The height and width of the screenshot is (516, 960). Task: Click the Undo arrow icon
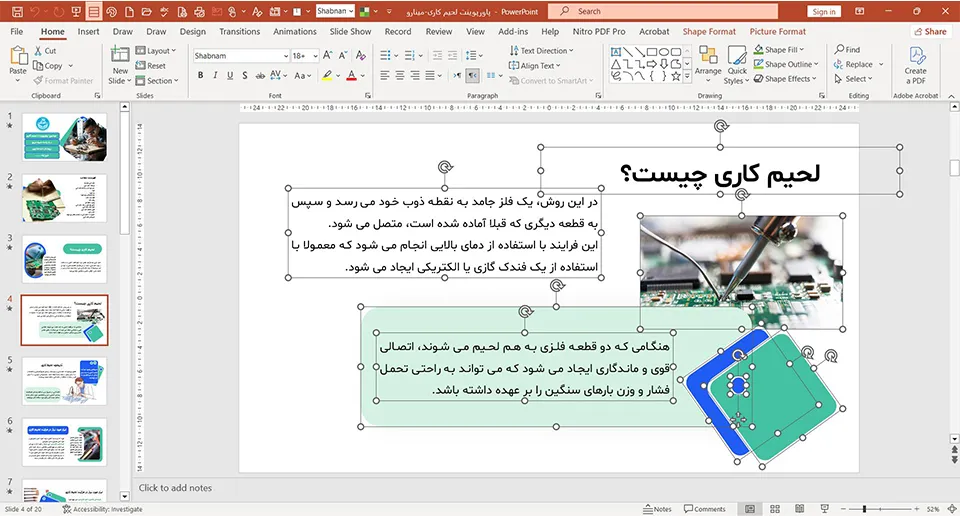36,12
